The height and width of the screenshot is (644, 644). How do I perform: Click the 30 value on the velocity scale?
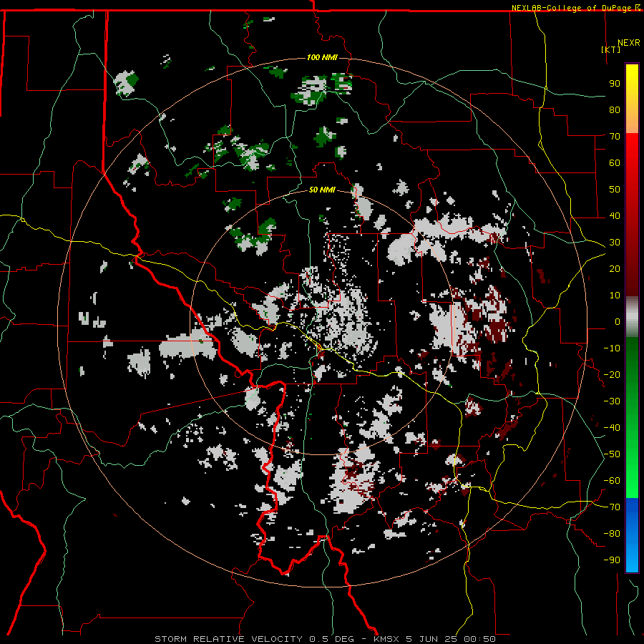pos(615,243)
